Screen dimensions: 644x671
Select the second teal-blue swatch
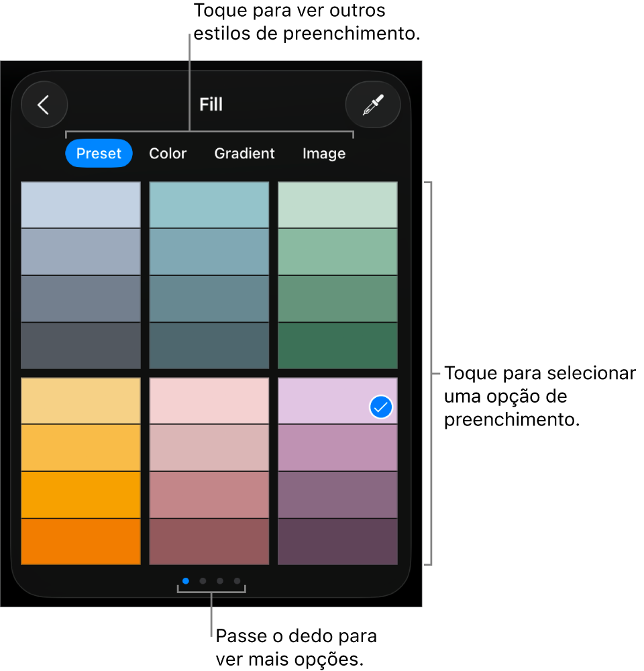point(209,252)
